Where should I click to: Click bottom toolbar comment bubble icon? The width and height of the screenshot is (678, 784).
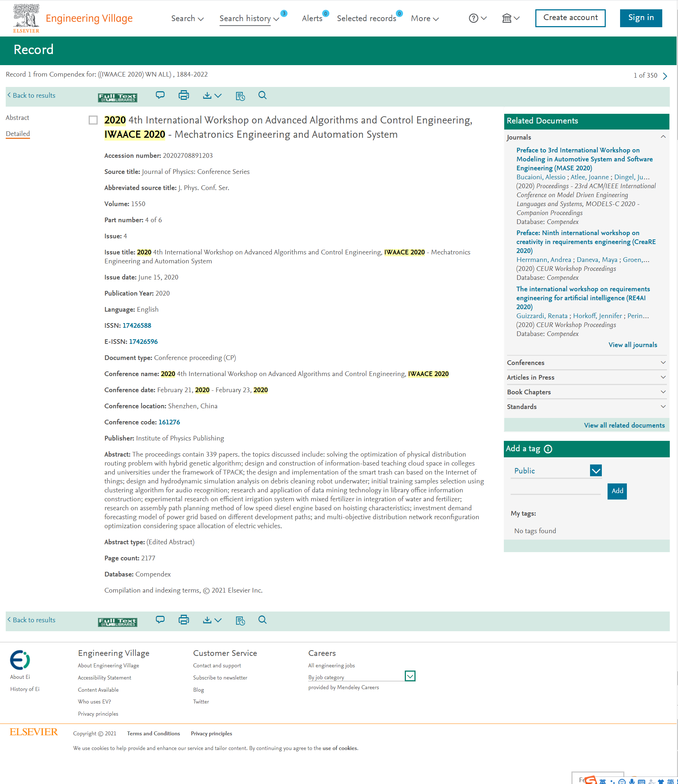(x=160, y=620)
